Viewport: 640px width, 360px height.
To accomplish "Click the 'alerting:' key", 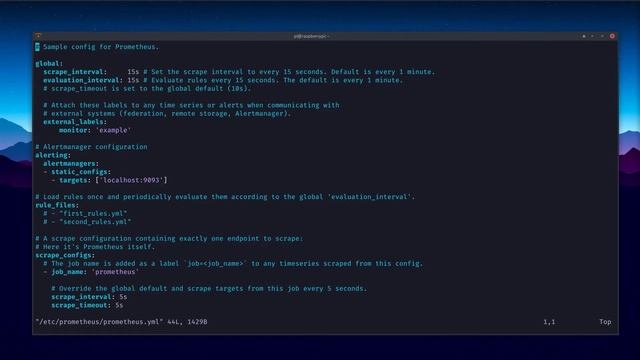I will (53, 156).
